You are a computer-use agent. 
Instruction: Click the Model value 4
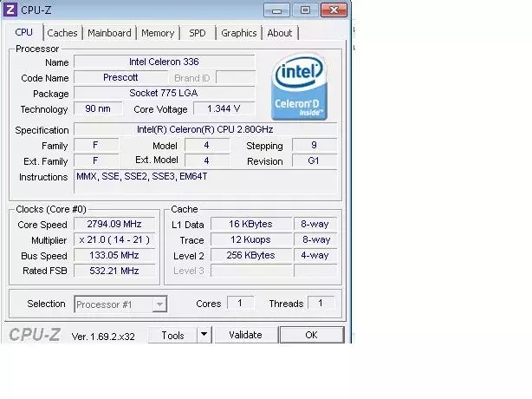(207, 146)
